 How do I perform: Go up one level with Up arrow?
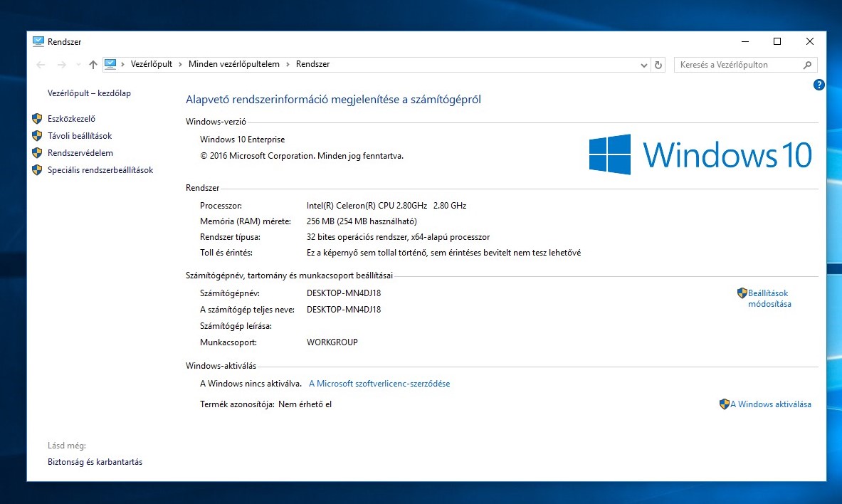pyautogui.click(x=93, y=65)
